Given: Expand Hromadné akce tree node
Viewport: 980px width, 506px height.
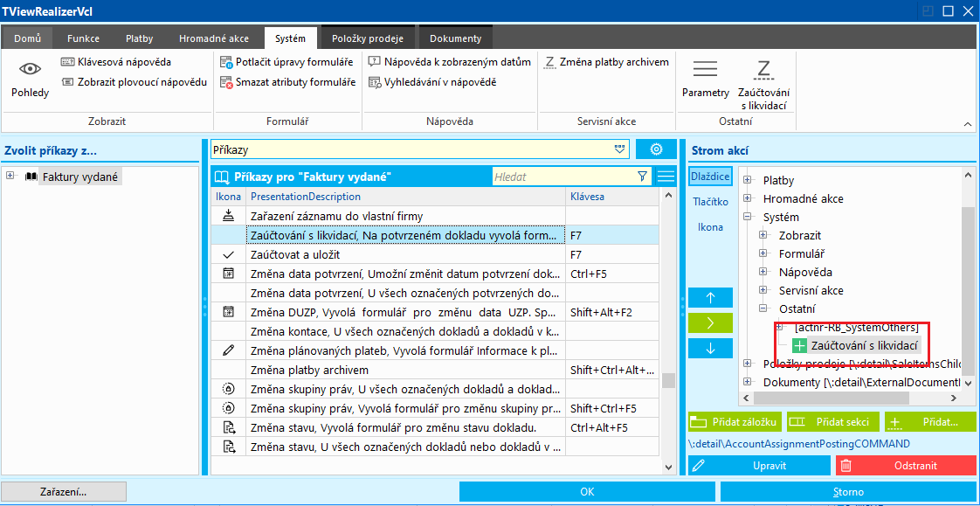Looking at the screenshot, I should pyautogui.click(x=747, y=198).
